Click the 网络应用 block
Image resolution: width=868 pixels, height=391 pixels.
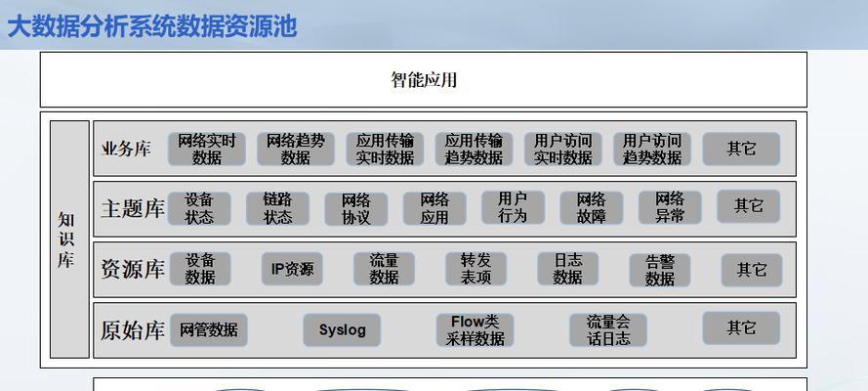click(434, 208)
